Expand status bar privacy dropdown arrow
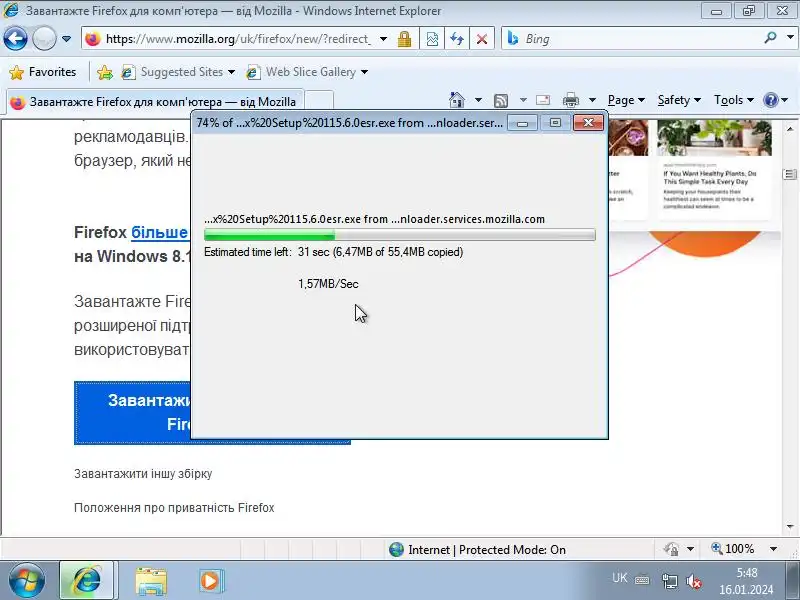 [690, 549]
